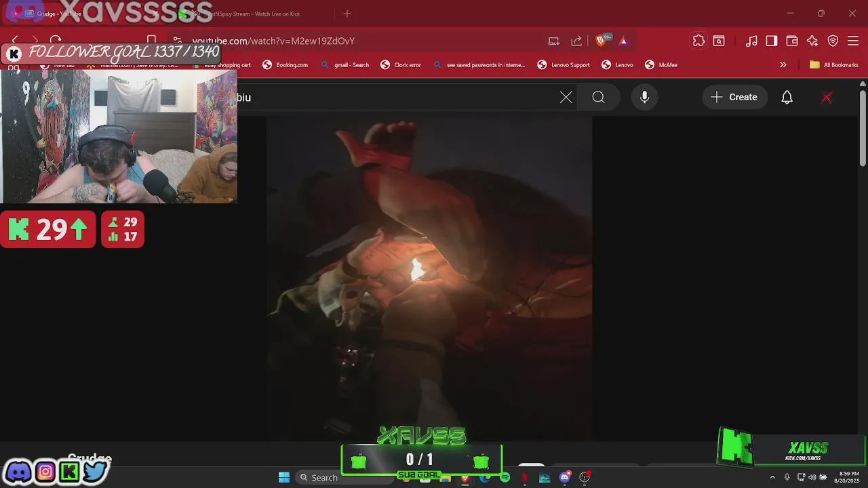Click the tab search icon in toolbar
868x488 pixels.
719,41
